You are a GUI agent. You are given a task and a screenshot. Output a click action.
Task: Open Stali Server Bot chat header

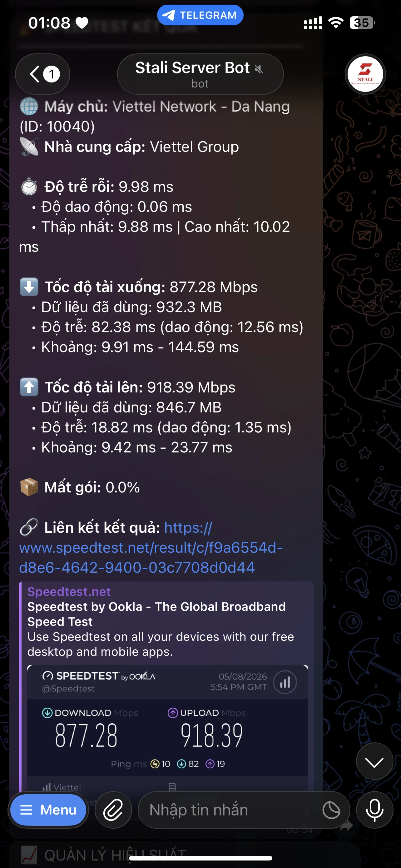pos(200,74)
